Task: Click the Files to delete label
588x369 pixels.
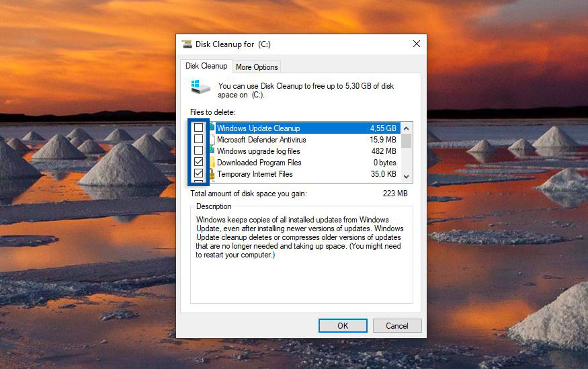Action: point(213,112)
